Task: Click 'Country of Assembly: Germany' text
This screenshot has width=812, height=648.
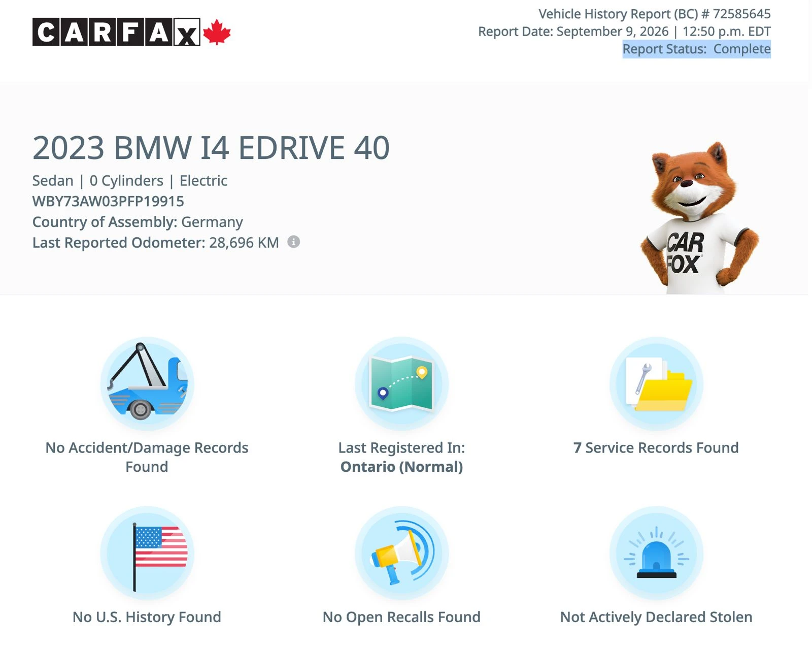Action: point(138,222)
